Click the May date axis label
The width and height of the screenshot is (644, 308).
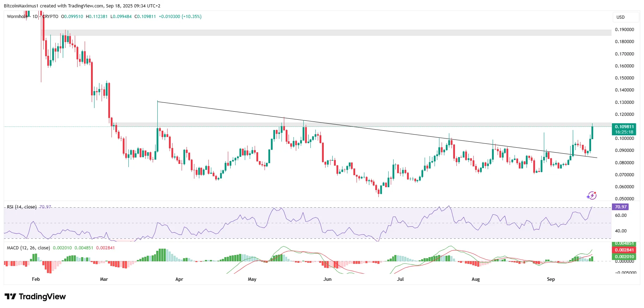coord(252,279)
